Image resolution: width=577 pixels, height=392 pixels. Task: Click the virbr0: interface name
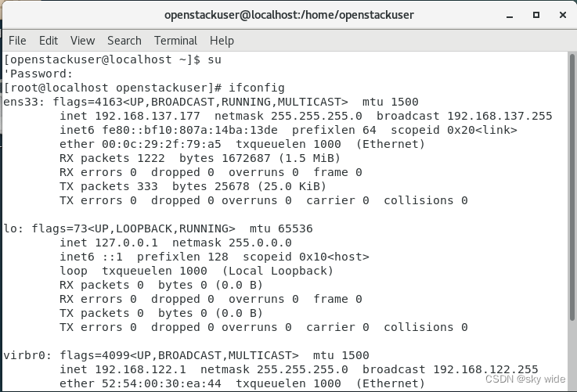click(27, 355)
